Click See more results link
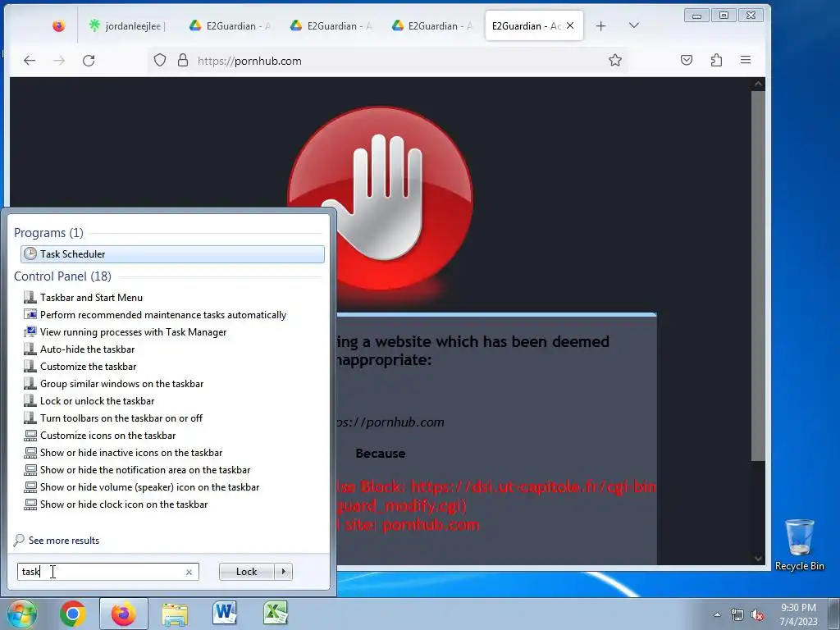Viewport: 840px width, 630px height. (64, 540)
